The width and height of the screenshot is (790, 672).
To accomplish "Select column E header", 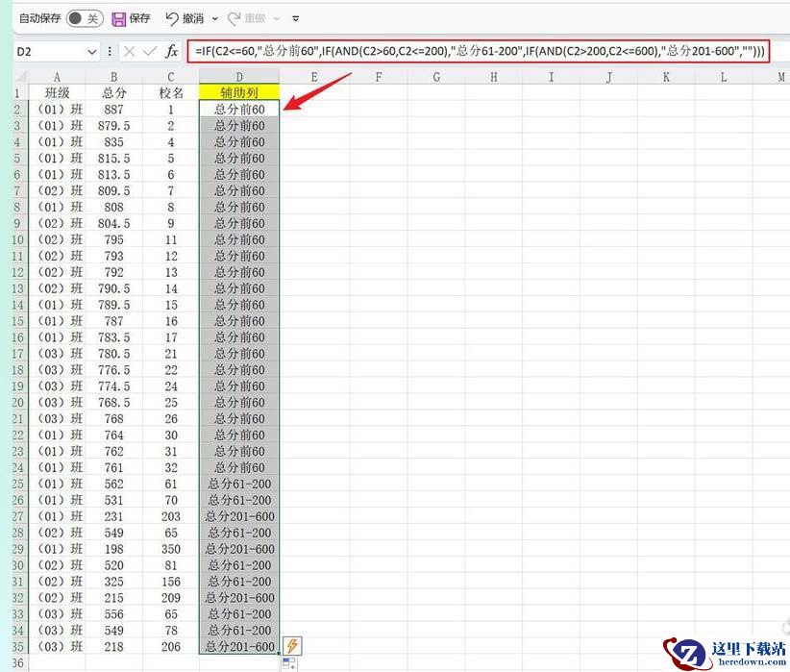I will (314, 77).
